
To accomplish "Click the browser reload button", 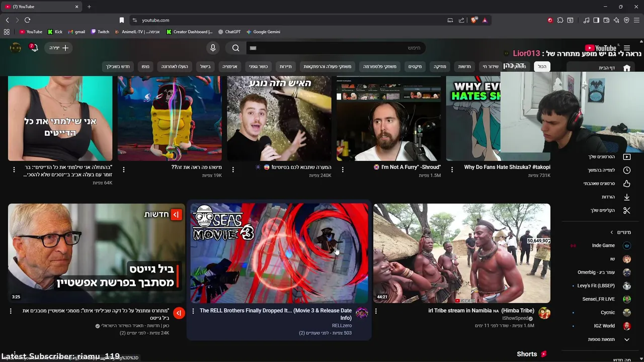I will click(x=27, y=20).
